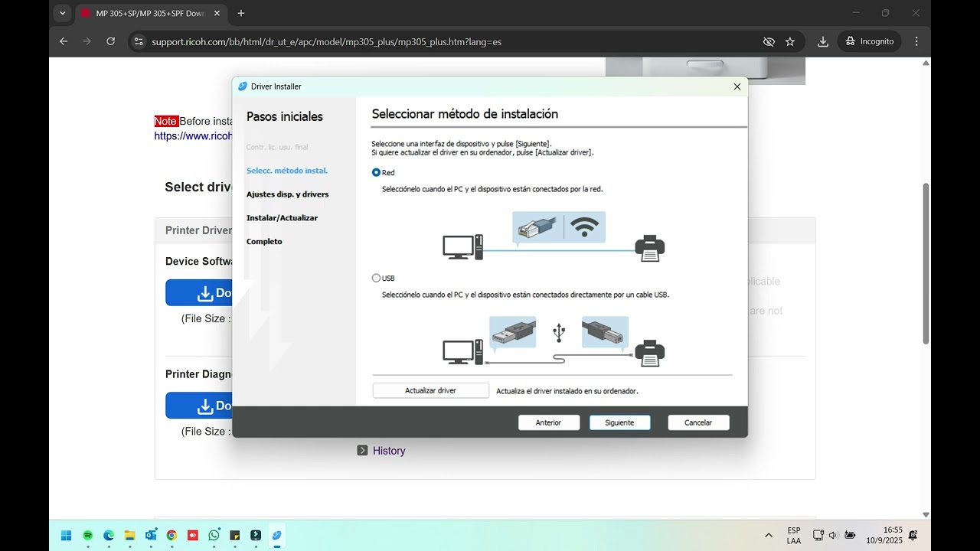The width and height of the screenshot is (980, 551).
Task: Open WhatsApp from the taskbar
Action: (214, 535)
